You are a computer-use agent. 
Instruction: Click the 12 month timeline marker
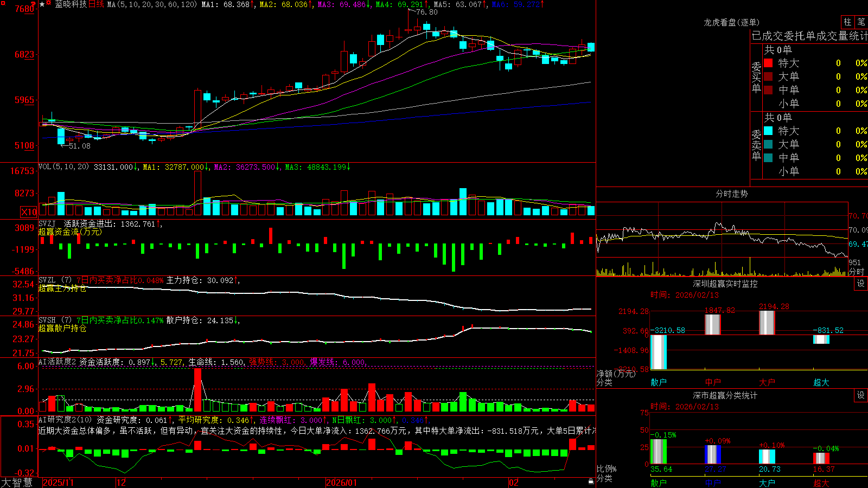tap(122, 483)
